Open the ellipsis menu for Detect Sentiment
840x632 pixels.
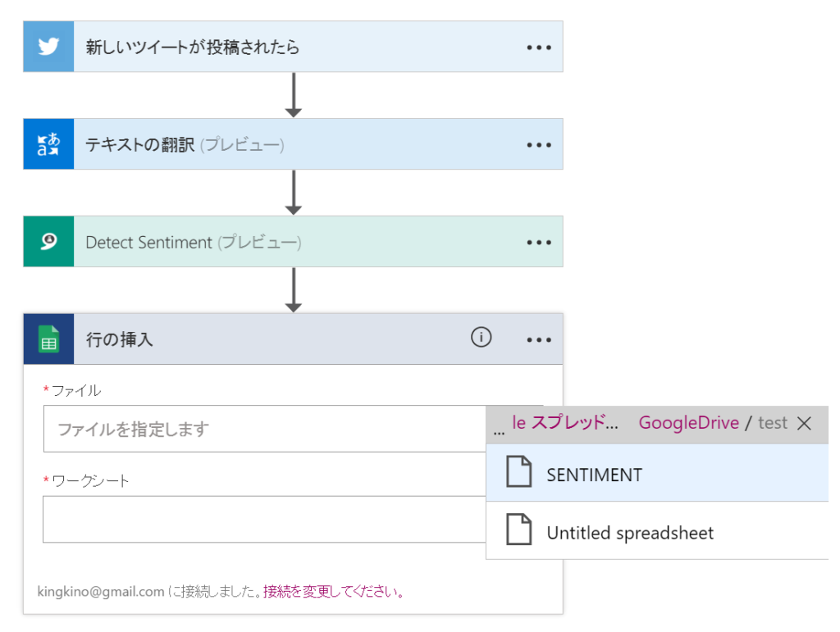point(539,243)
